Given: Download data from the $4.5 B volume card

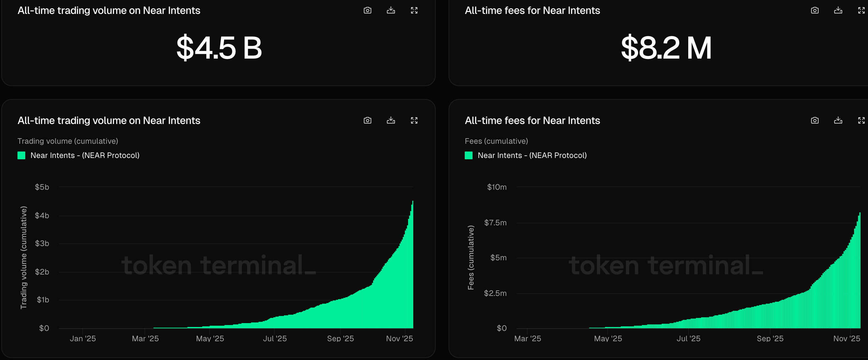Looking at the screenshot, I should coord(391,10).
